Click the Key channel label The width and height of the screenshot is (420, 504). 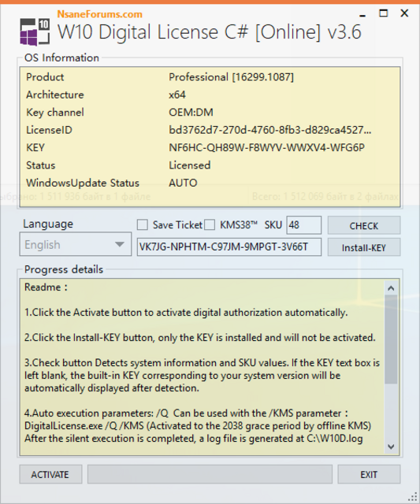(55, 112)
